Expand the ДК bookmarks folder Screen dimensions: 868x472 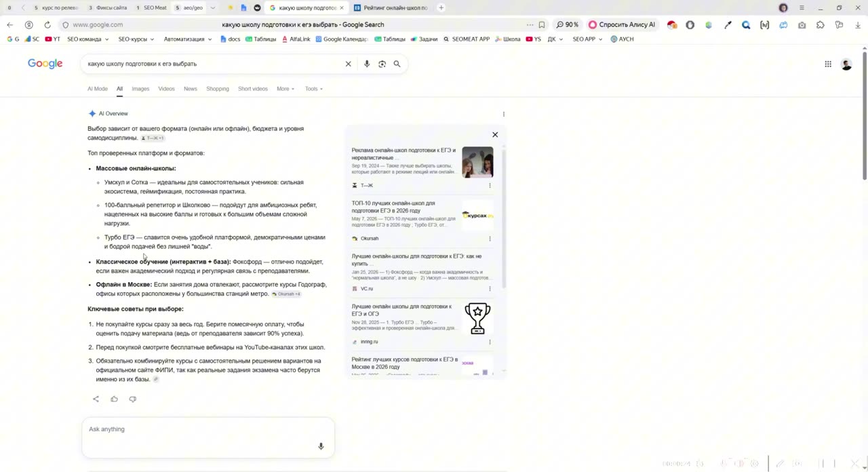pos(555,39)
